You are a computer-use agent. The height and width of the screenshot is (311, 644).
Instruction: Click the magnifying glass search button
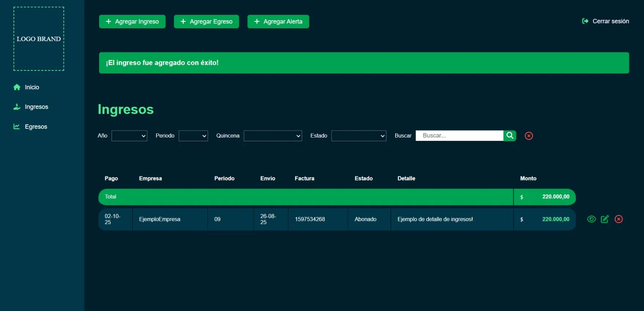(510, 136)
